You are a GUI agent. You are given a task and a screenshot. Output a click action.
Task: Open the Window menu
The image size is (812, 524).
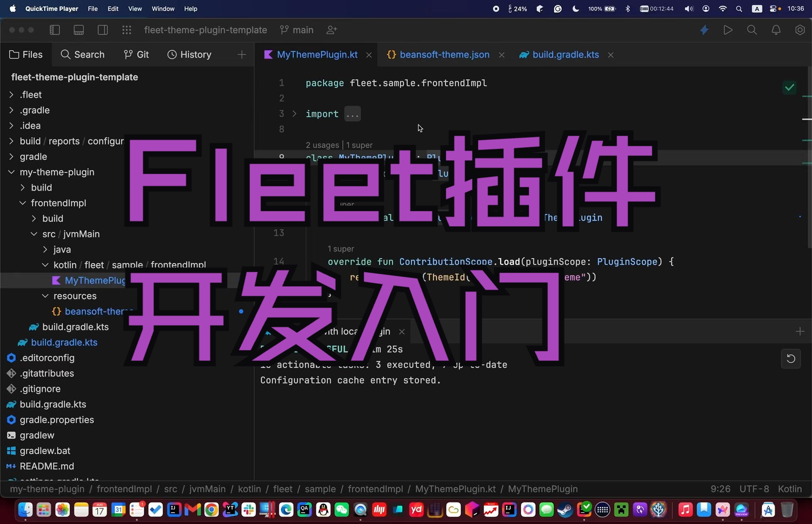[163, 8]
